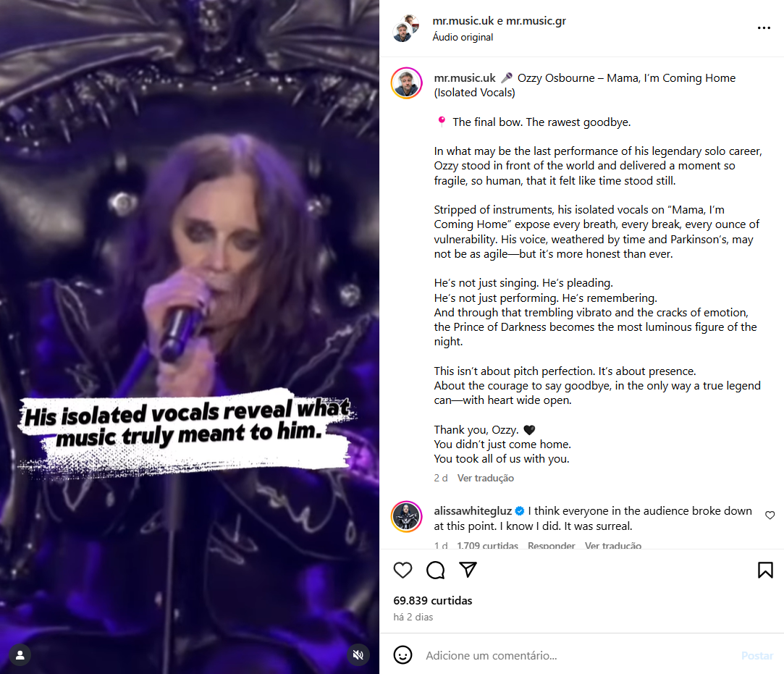Like the post with the heart icon
Image resolution: width=784 pixels, height=674 pixels.
402,570
